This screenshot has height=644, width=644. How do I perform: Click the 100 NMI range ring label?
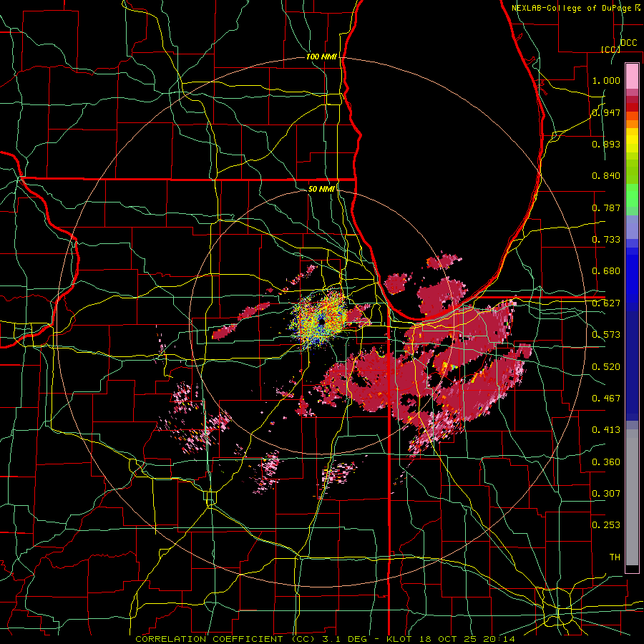[x=321, y=57]
